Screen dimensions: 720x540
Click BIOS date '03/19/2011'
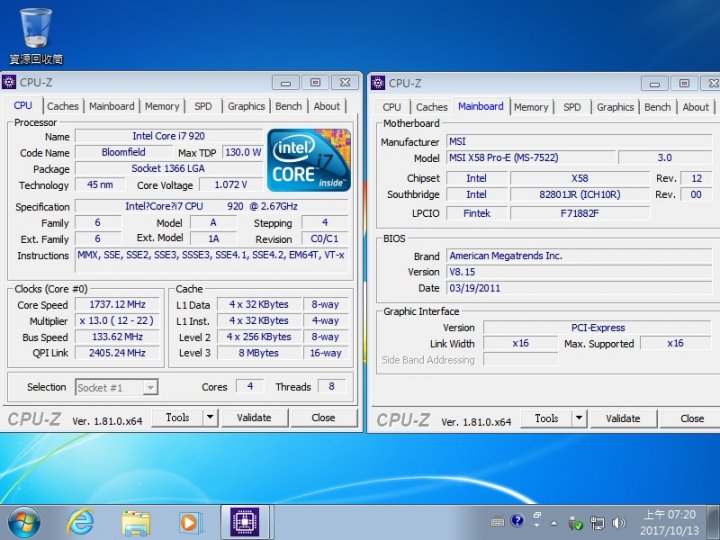pyautogui.click(x=579, y=288)
